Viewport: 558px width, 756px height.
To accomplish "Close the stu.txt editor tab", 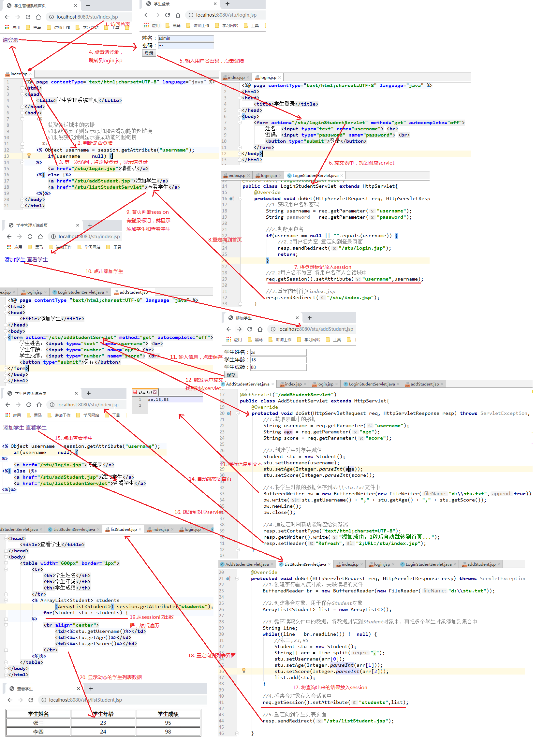I will [155, 392].
